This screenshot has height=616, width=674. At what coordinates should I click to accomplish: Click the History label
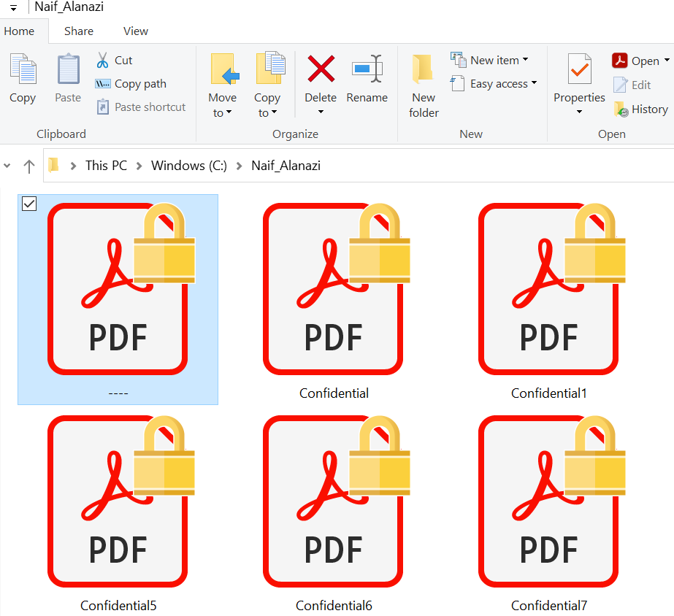coord(650,109)
